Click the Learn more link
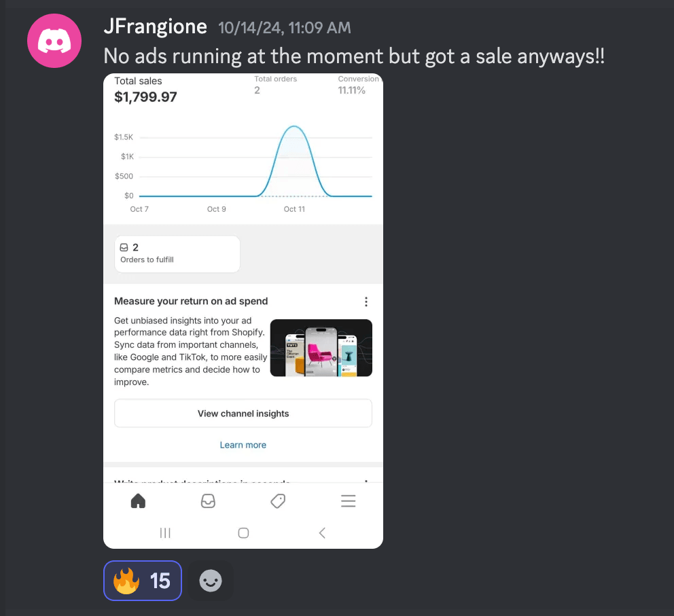Screen dimensions: 674x616 pos(243,445)
